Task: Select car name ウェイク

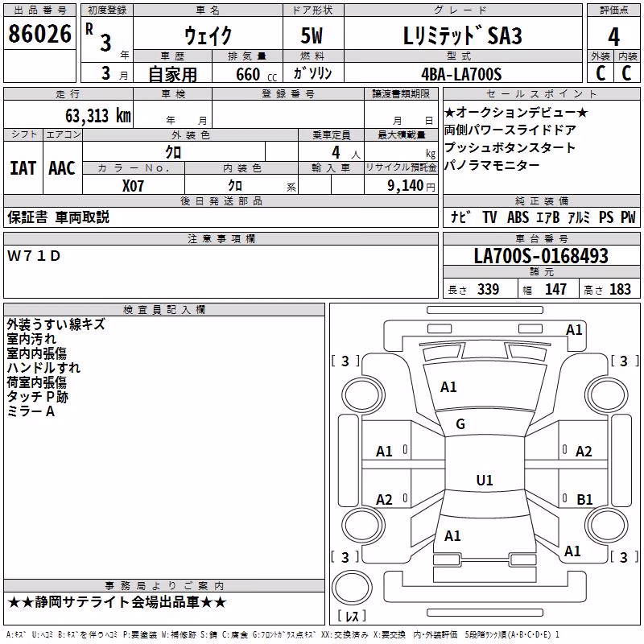Action: 208,36
